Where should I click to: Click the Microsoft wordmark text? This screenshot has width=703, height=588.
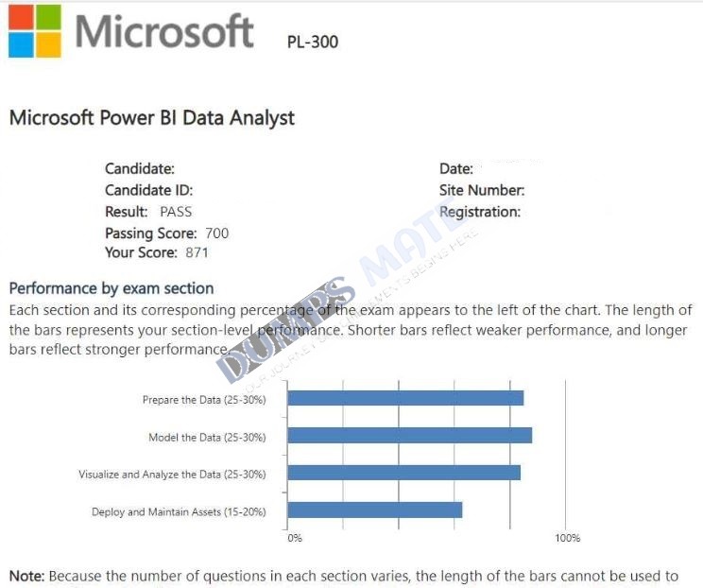164,31
